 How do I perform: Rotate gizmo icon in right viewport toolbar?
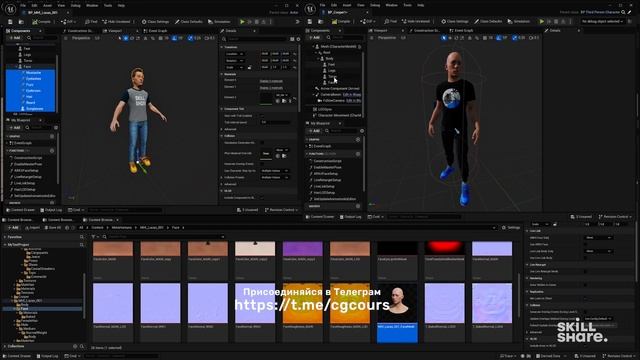click(456, 38)
